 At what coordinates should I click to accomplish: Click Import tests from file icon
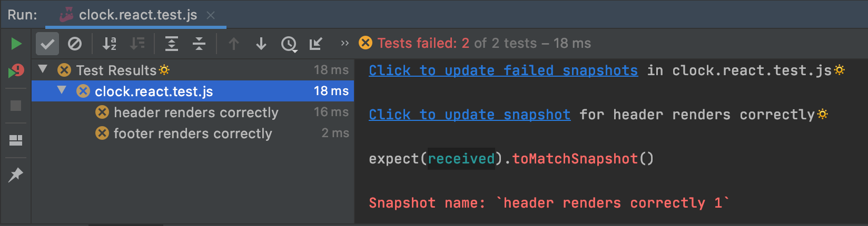pyautogui.click(x=316, y=44)
